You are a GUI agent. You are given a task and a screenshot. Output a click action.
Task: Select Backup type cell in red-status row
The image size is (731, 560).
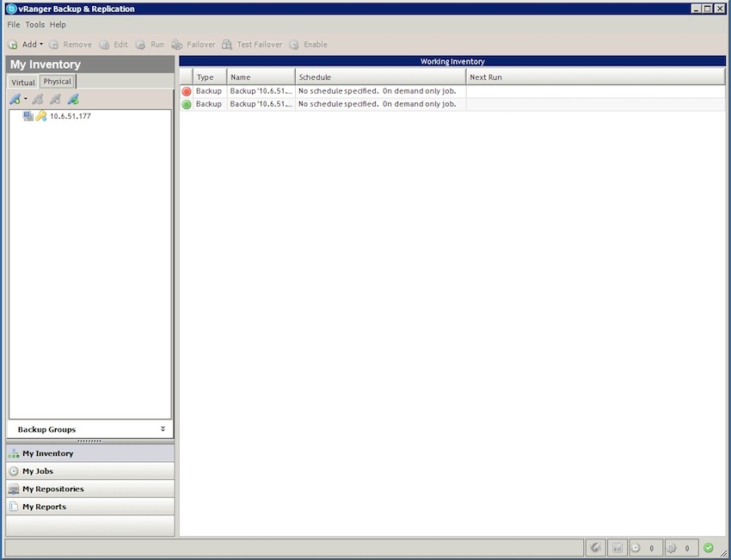209,91
